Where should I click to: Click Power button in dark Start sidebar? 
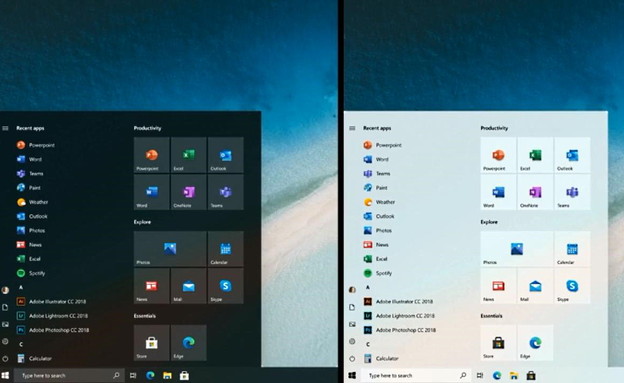pos(5,358)
